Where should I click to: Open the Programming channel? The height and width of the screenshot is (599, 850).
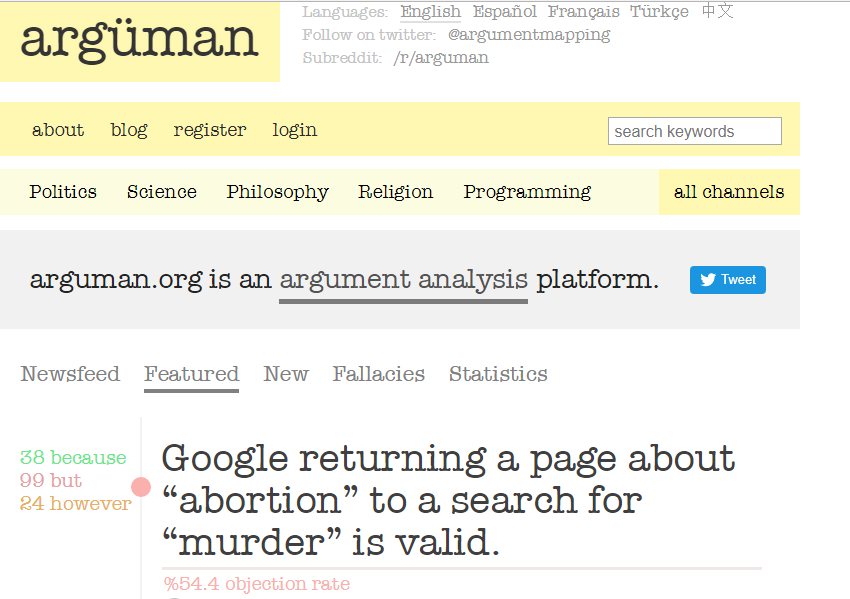[527, 192]
